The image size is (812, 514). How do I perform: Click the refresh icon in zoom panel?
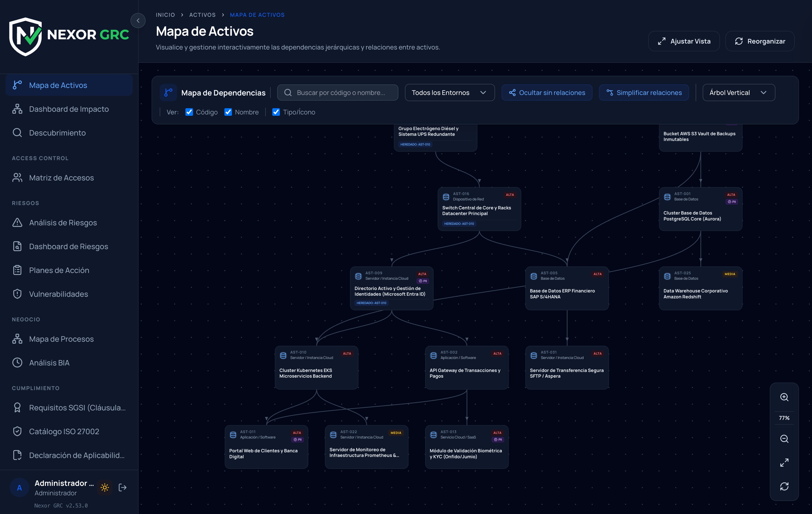784,486
